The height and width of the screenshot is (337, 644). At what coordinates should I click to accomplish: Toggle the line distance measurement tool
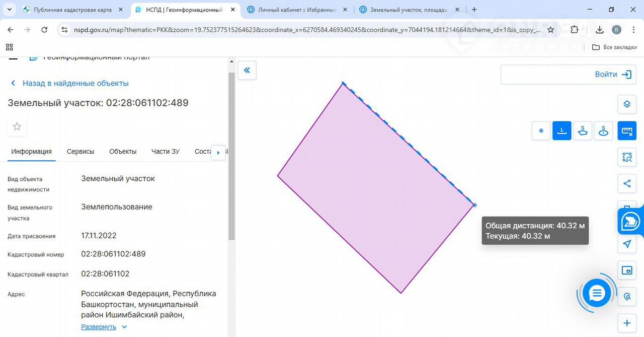tap(562, 131)
